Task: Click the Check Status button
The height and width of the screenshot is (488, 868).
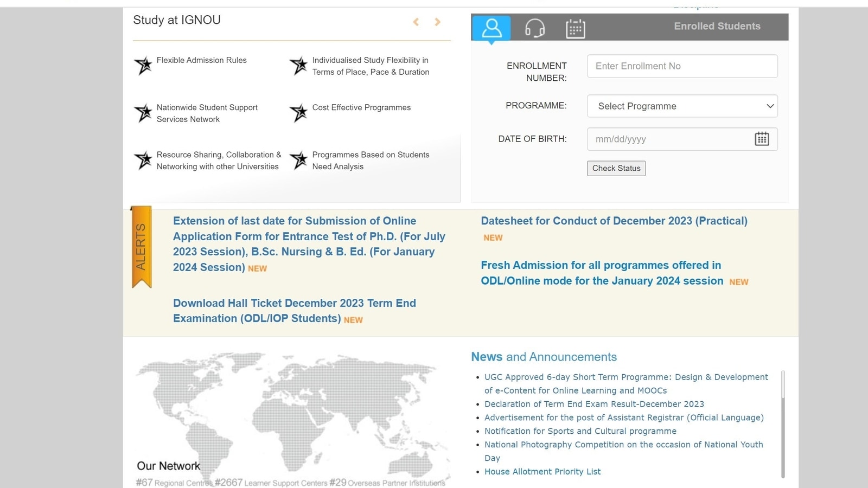Action: pyautogui.click(x=616, y=168)
